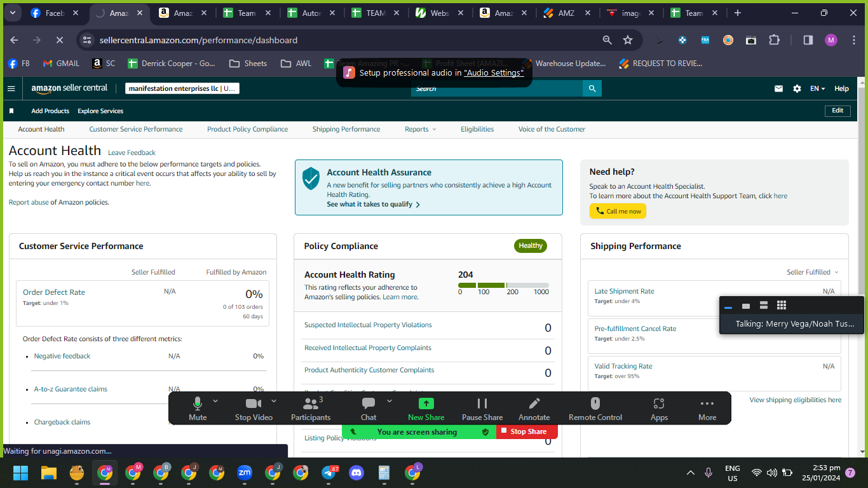Focus the Seller Central search field

(497, 88)
